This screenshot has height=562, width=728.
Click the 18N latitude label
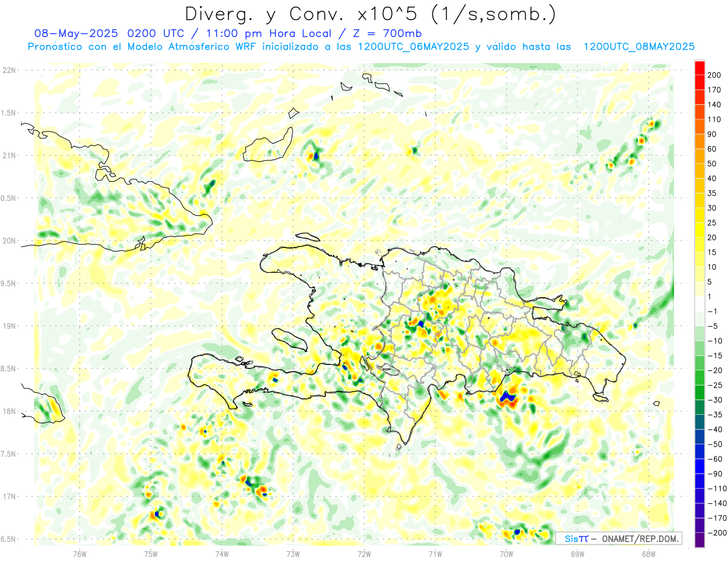(x=8, y=411)
